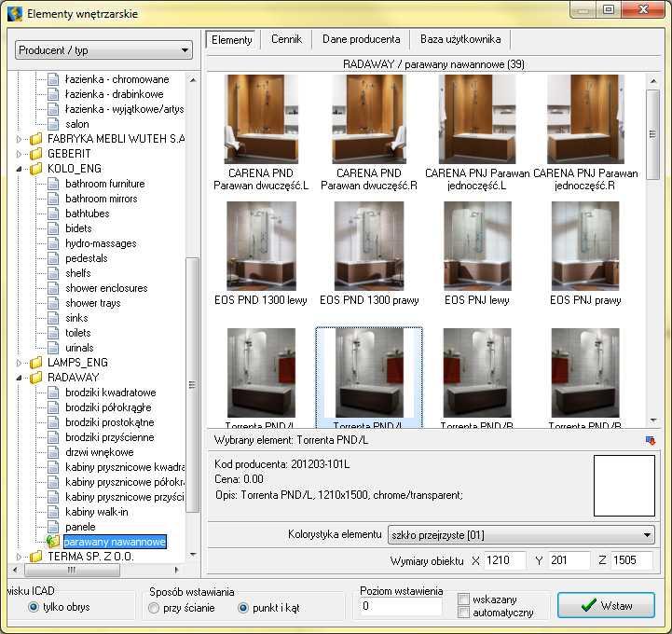Open the Dane producenta tab
Image resolution: width=672 pixels, height=634 pixels.
point(361,39)
